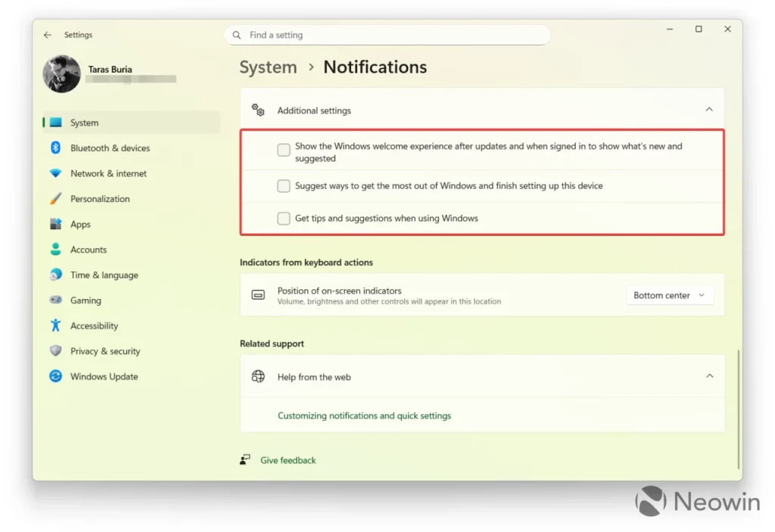775x532 pixels.
Task: Click the Windows Update icon
Action: click(x=55, y=376)
